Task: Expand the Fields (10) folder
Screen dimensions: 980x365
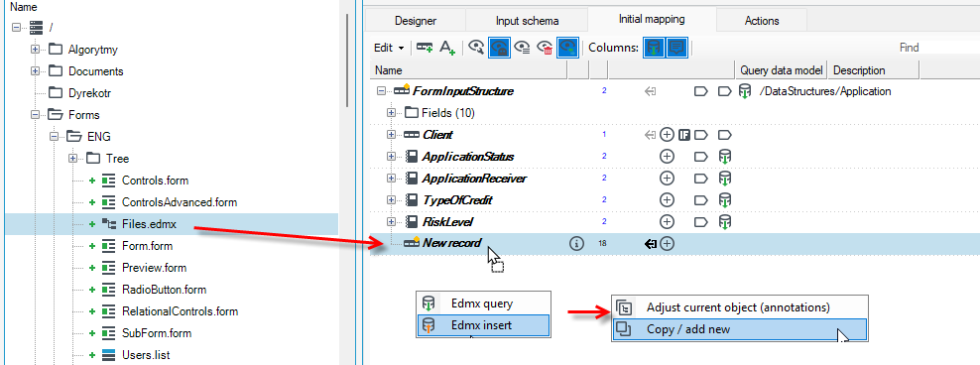Action: 392,113
